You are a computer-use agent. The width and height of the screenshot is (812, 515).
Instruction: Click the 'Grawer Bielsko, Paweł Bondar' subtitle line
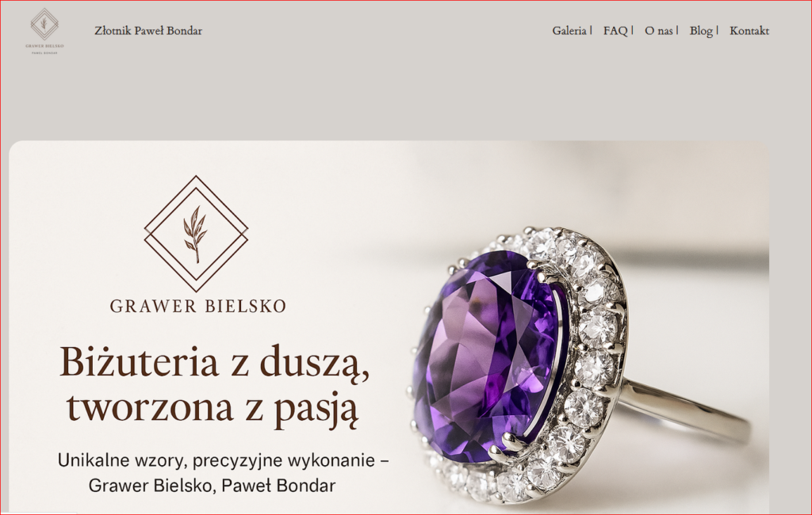[213, 486]
